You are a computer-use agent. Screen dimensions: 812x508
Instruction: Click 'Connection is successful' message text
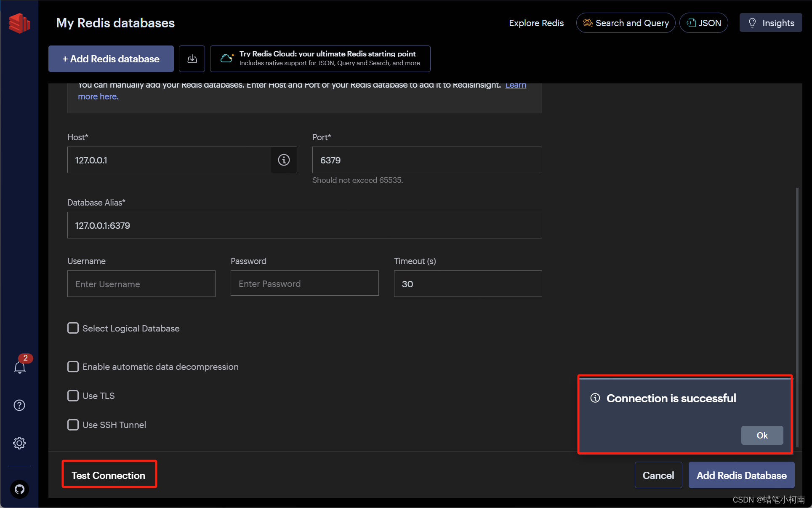click(x=671, y=398)
